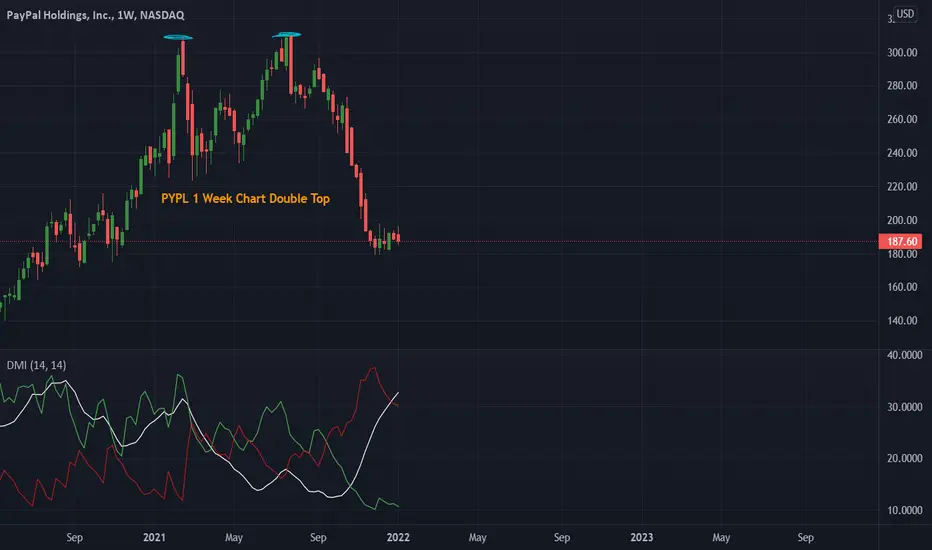This screenshot has height=550, width=932.
Task: Click the 2022 time axis label
Action: tap(398, 538)
